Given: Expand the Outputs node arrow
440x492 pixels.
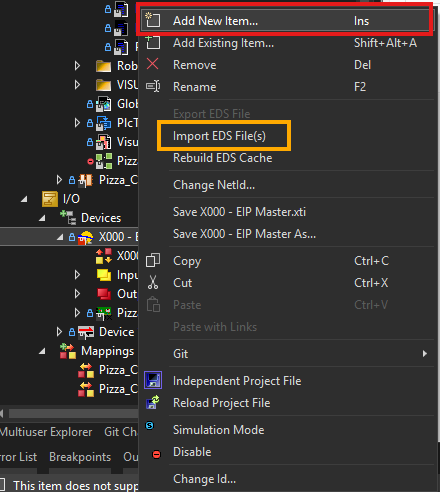Looking at the screenshot, I should pos(77,294).
